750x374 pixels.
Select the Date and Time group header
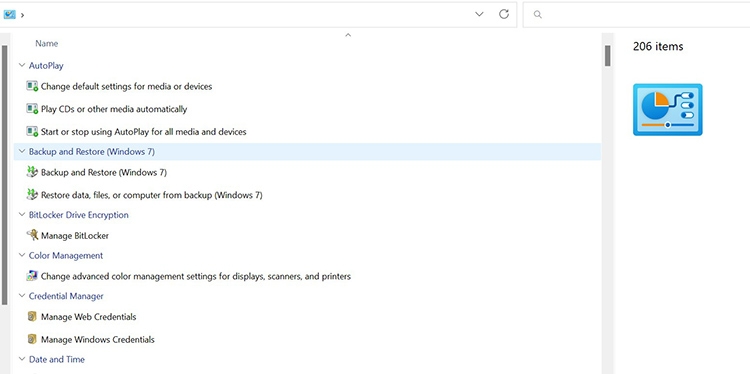tap(56, 359)
